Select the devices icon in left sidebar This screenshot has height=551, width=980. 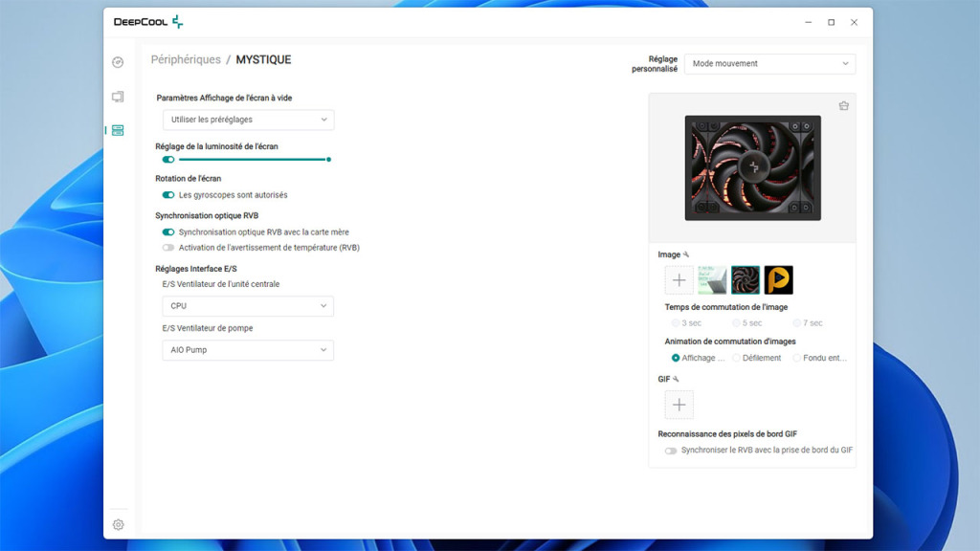click(118, 130)
